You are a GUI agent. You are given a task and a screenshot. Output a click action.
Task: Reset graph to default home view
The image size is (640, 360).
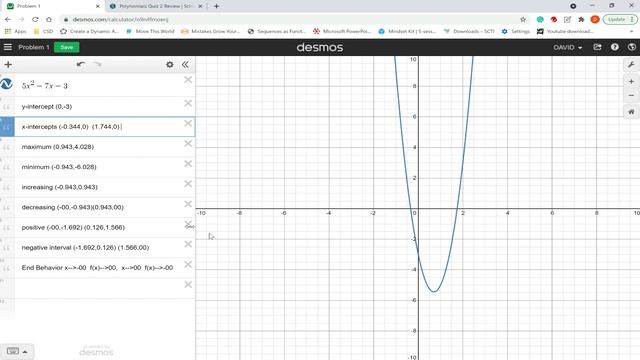[x=631, y=111]
